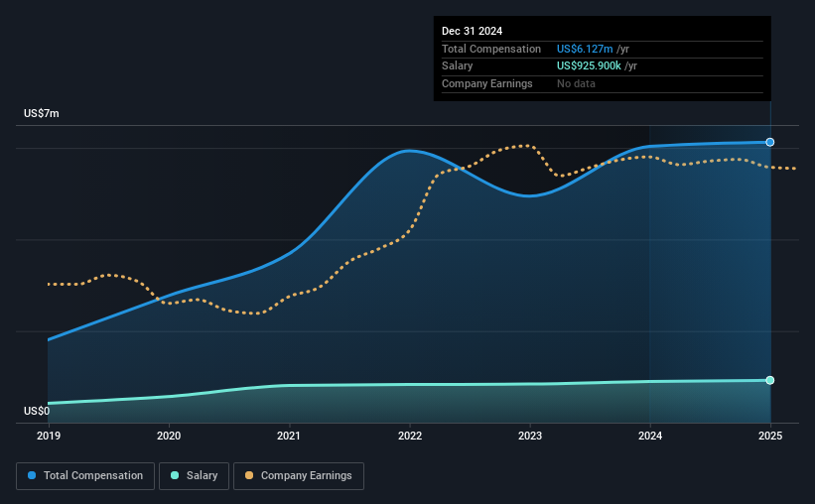Toggle the Total Compensation legend button

85,476
